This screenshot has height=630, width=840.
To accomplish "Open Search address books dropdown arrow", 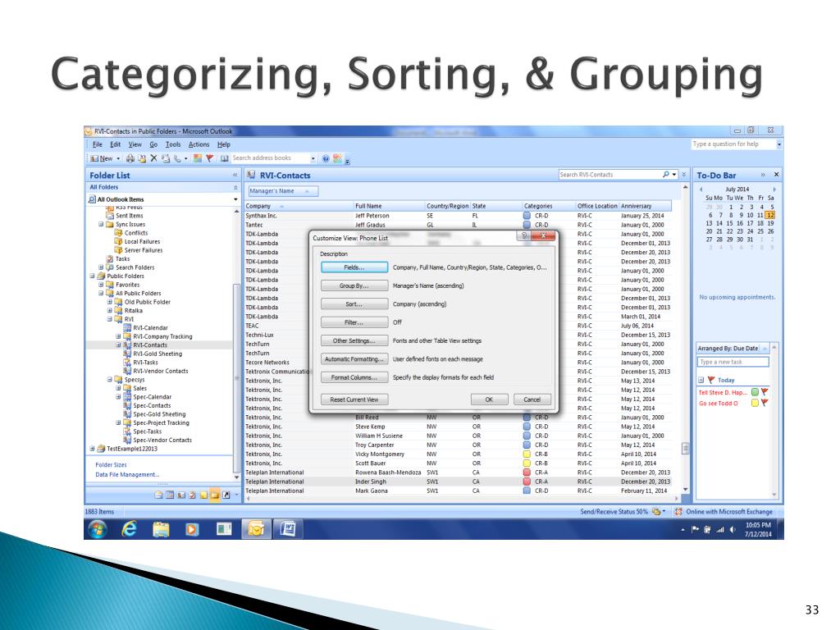I will [x=313, y=158].
